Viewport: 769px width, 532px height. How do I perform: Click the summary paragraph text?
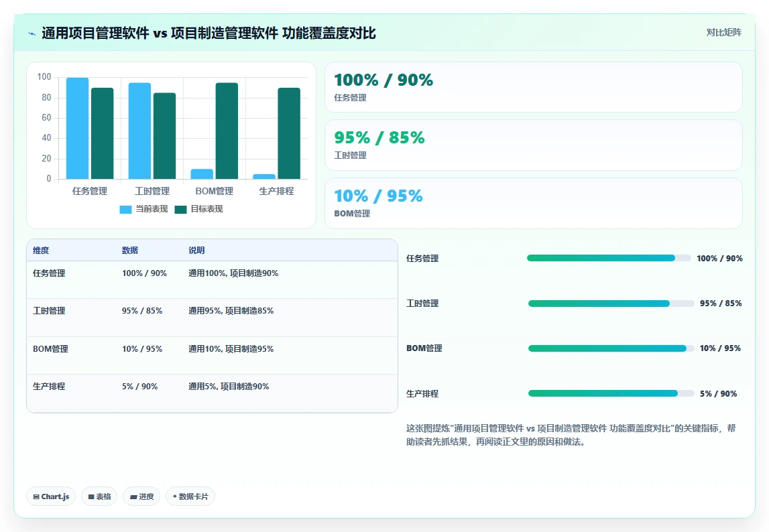[571, 435]
